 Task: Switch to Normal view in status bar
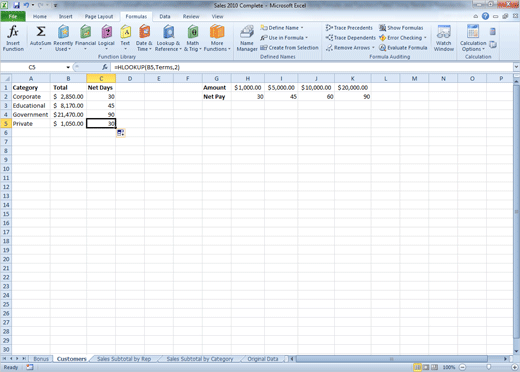point(417,367)
